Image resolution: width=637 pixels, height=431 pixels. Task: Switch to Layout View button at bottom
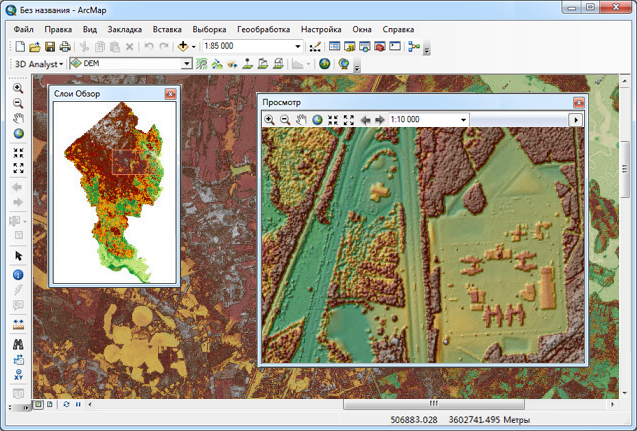click(x=50, y=405)
